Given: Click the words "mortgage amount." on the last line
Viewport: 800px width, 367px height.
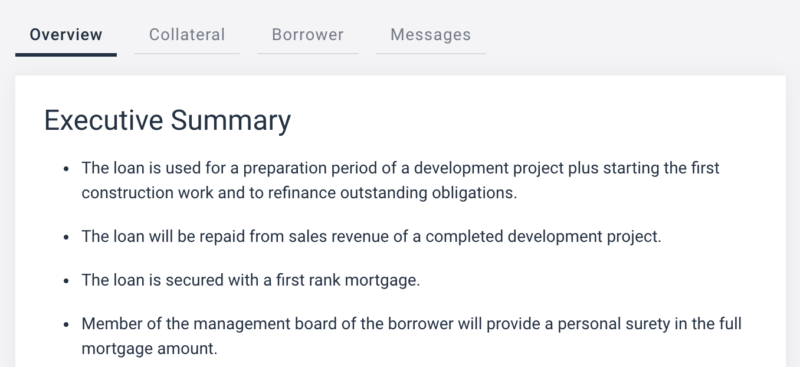Looking at the screenshot, I should point(149,349).
